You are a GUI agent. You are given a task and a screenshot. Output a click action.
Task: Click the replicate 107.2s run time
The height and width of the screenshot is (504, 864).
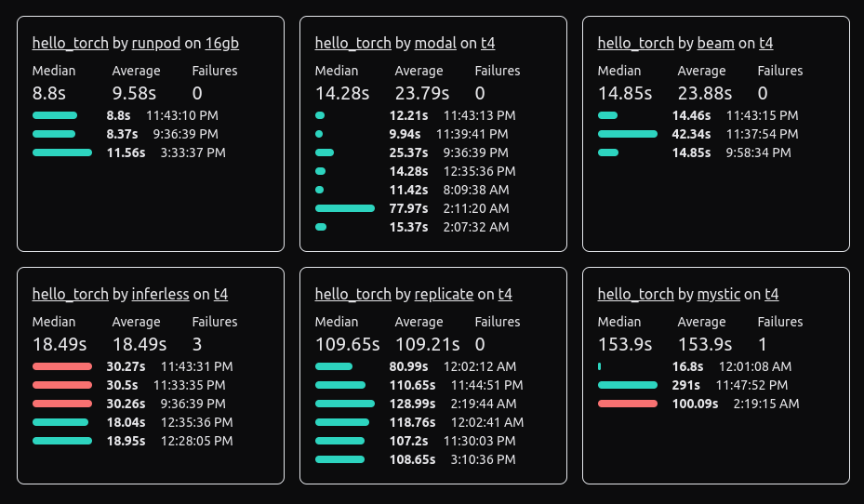click(408, 441)
